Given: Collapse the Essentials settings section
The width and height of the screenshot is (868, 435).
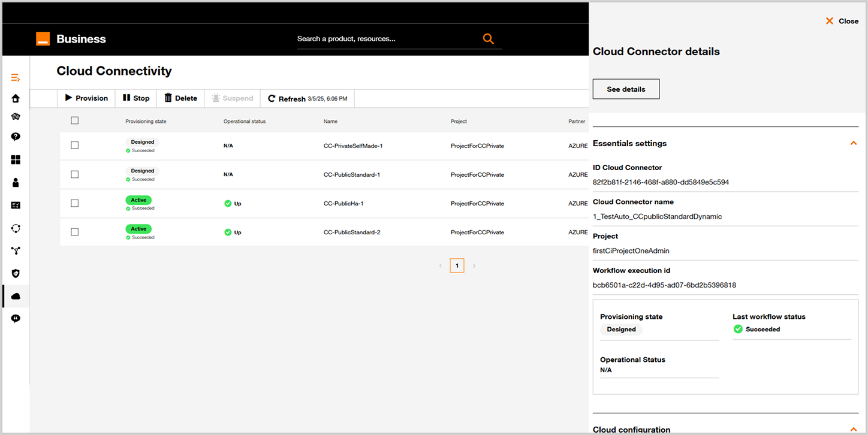Looking at the screenshot, I should (x=854, y=143).
